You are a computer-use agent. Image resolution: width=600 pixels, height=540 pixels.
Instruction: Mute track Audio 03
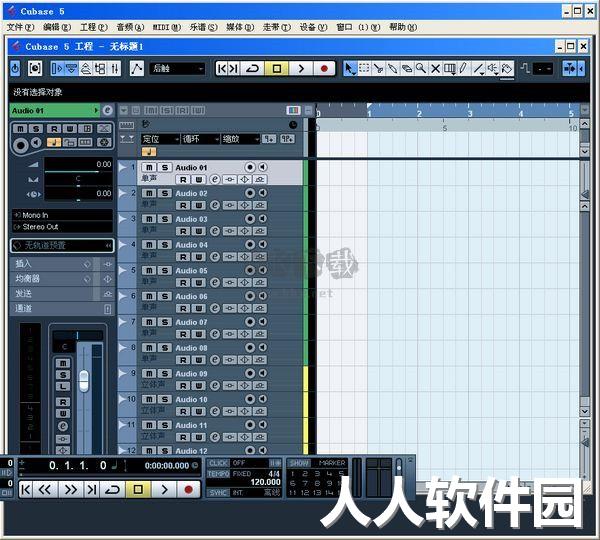149,219
